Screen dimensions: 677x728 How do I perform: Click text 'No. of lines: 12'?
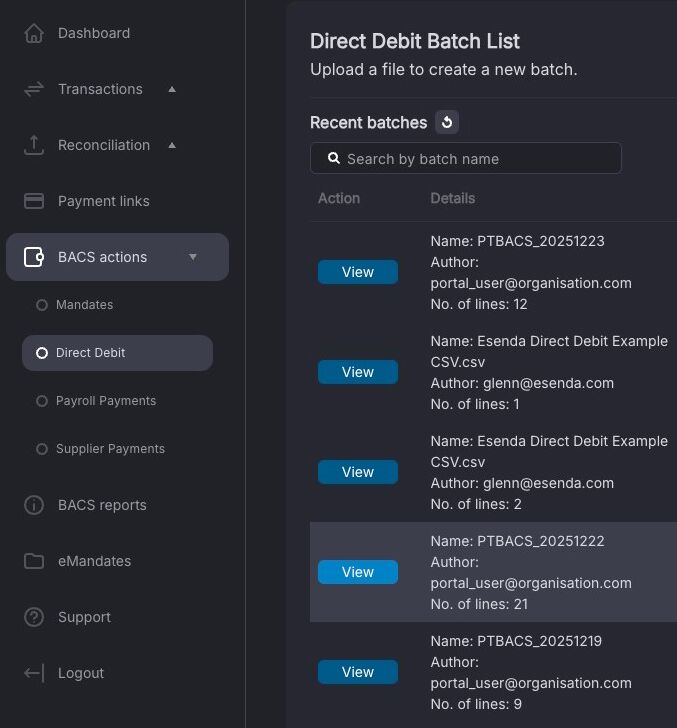pos(479,304)
